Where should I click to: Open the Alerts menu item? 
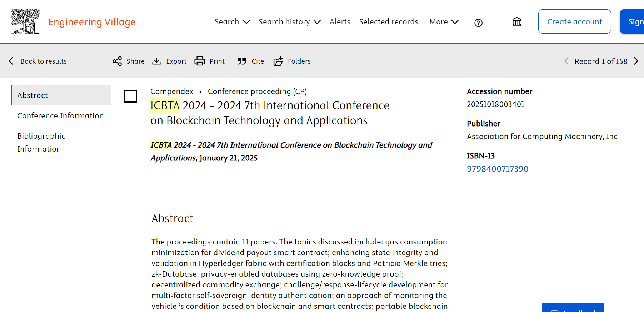click(340, 22)
